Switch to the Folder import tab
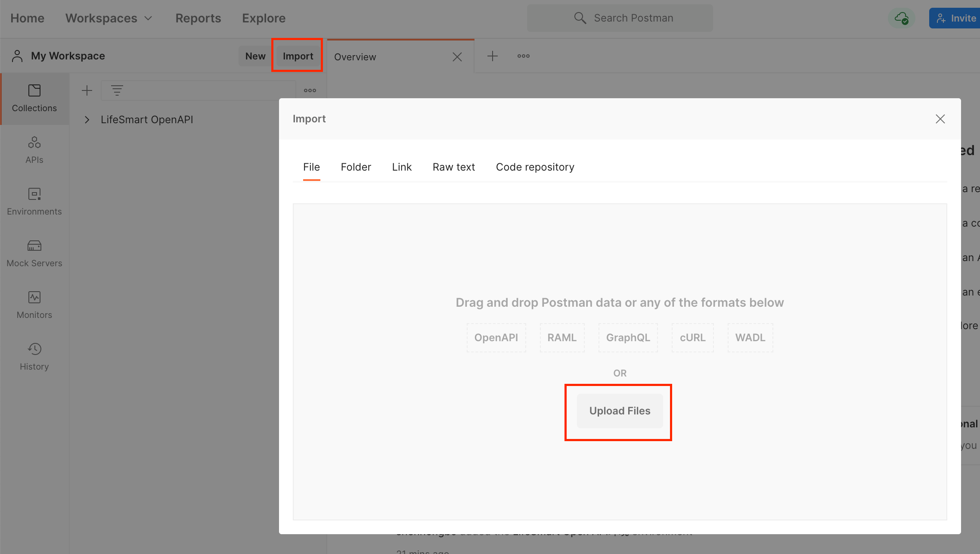This screenshot has width=980, height=554. [356, 167]
